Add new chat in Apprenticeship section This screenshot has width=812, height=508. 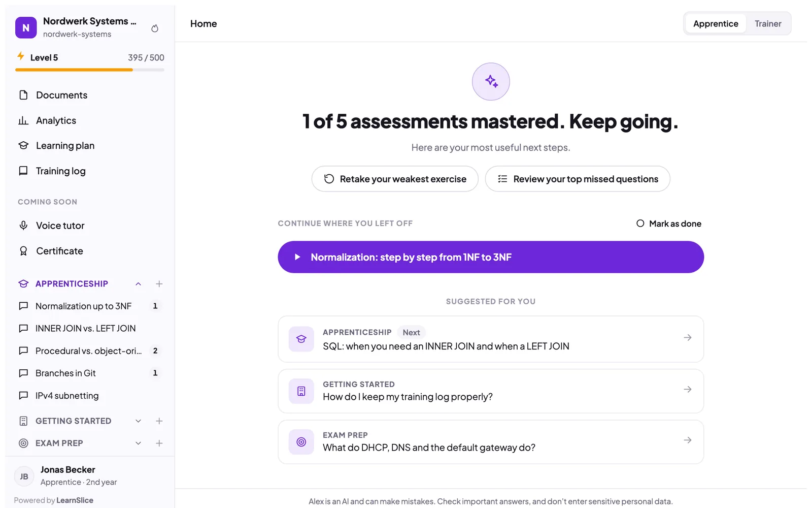pyautogui.click(x=159, y=284)
